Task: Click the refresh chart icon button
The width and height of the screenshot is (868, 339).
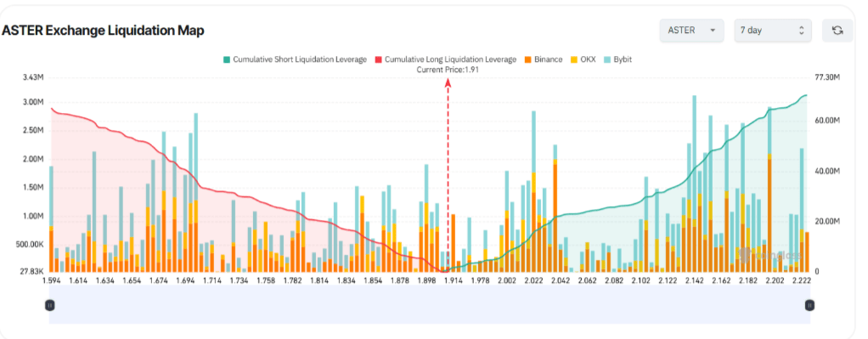Action: [837, 31]
